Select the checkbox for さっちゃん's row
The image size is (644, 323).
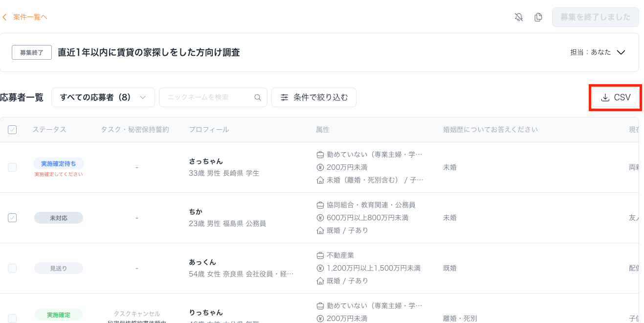point(12,167)
